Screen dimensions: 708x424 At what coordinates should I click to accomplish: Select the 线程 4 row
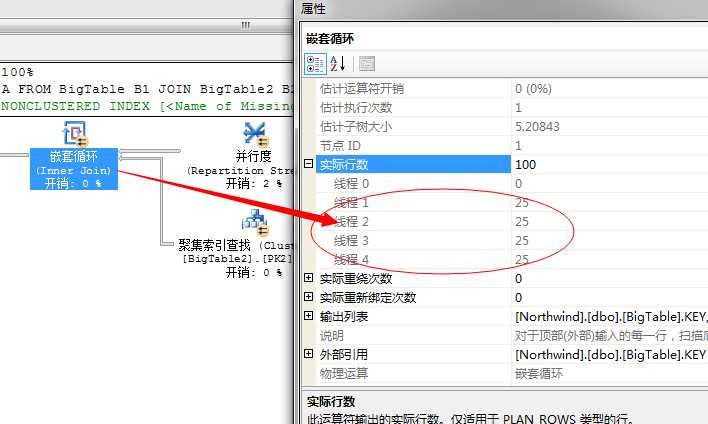click(x=512, y=260)
